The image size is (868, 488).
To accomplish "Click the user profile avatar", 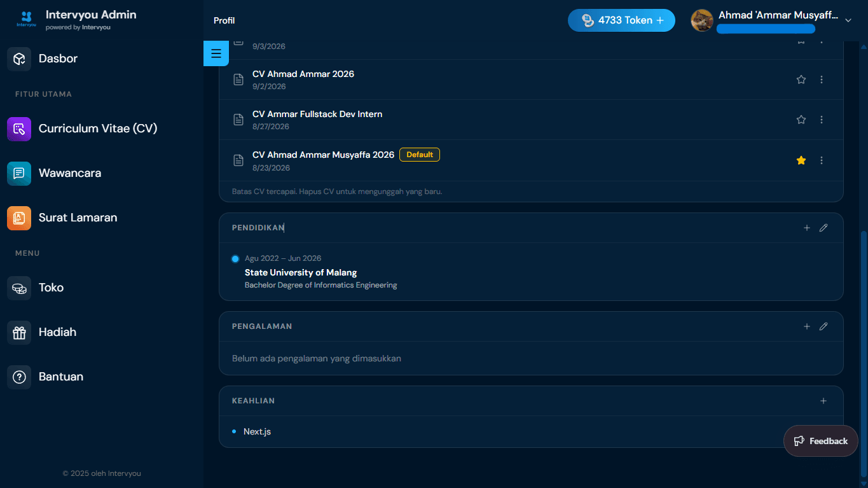I will tap(702, 20).
